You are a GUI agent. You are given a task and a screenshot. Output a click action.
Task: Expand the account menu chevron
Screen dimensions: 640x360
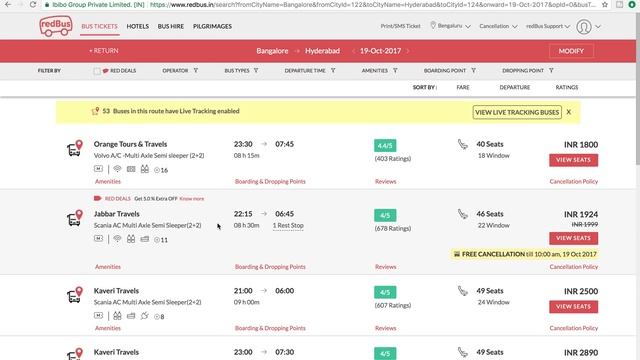598,27
